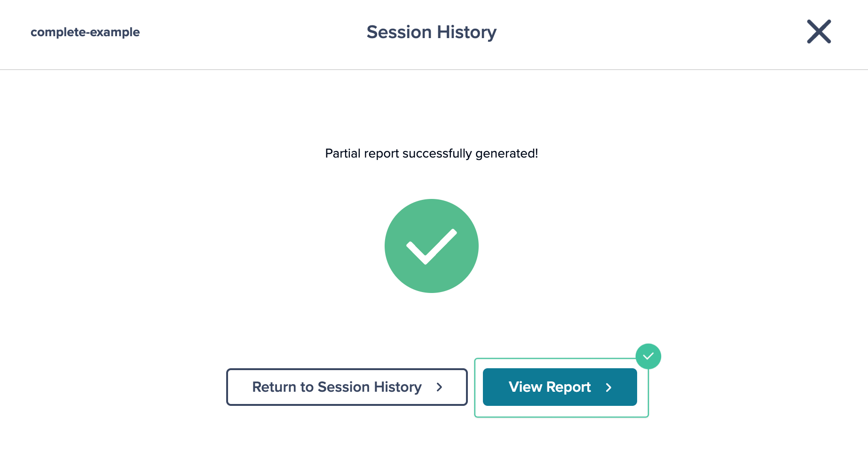Image resolution: width=868 pixels, height=459 pixels.
Task: Select the complete-example project name
Action: (x=85, y=32)
